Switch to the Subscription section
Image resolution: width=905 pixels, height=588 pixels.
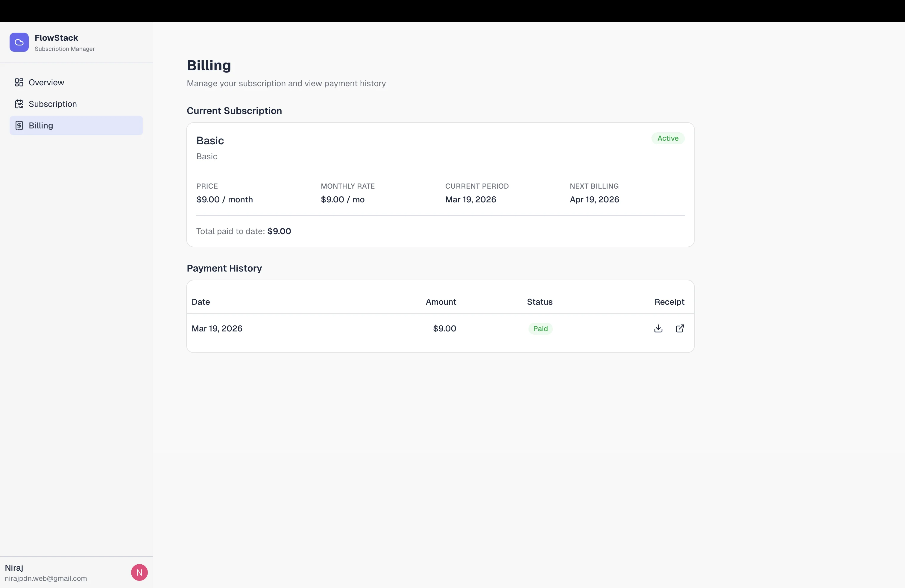[x=53, y=104]
